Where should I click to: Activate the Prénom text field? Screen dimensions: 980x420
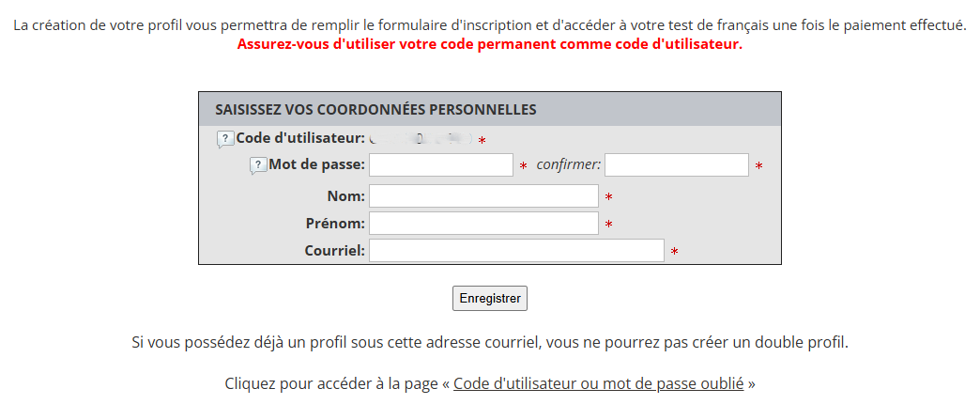[483, 224]
